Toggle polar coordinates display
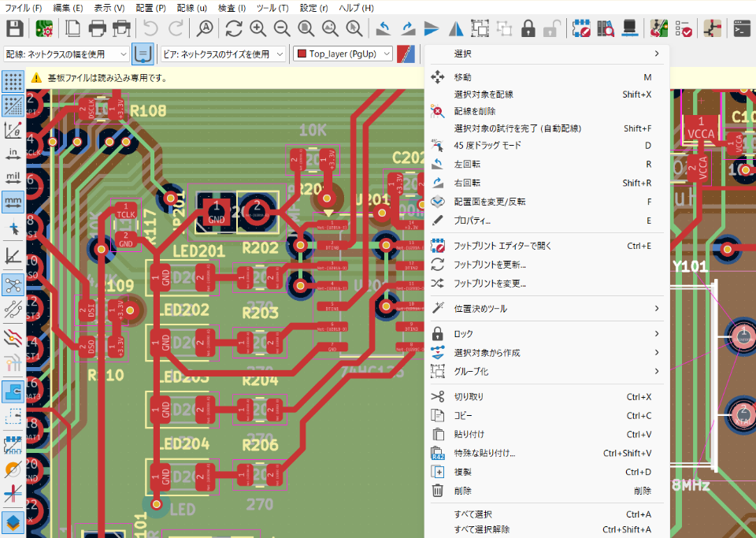This screenshot has height=538, width=756. 13,130
